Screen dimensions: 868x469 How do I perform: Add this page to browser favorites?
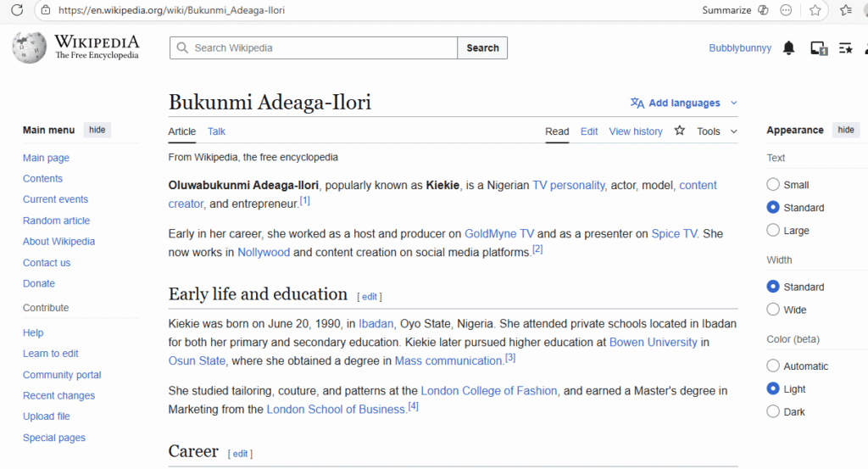tap(815, 10)
